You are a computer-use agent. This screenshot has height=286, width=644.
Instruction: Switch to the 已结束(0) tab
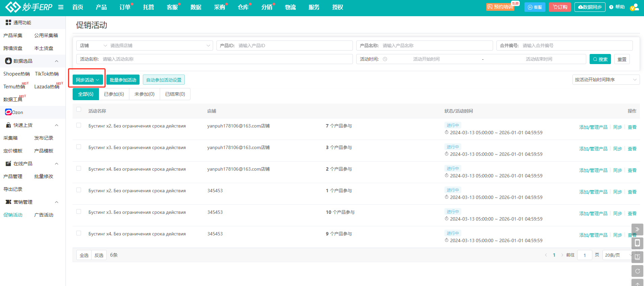click(x=175, y=94)
